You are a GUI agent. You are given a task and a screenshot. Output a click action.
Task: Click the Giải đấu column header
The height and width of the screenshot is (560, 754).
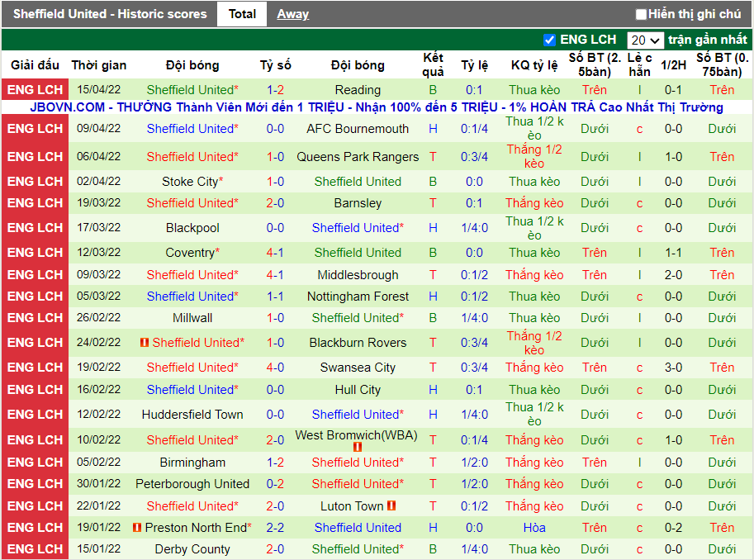click(36, 65)
